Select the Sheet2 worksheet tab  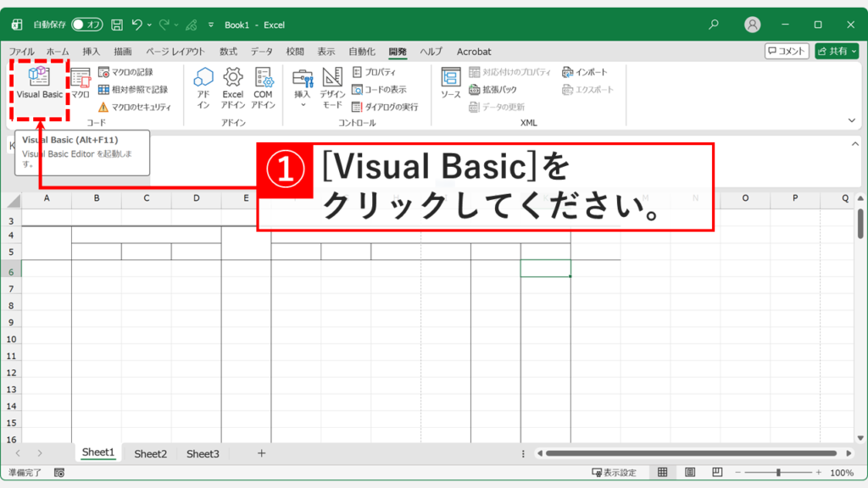click(150, 452)
